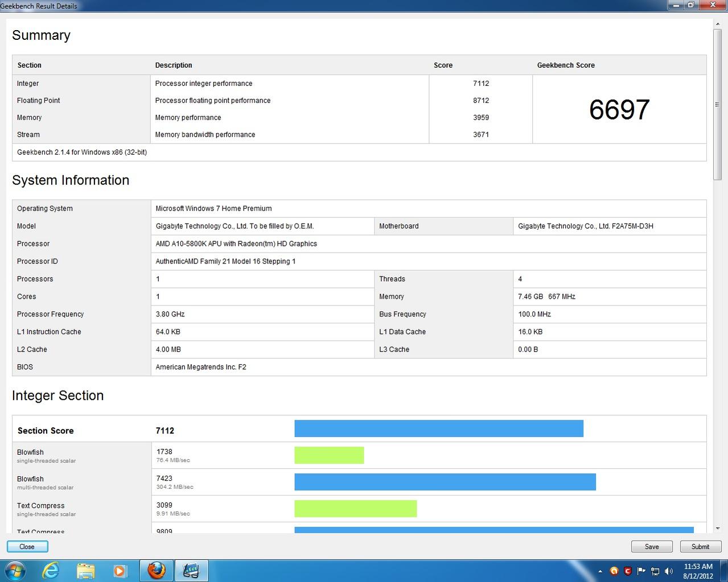This screenshot has height=582, width=728.
Task: Click bus frequency value '100.0 MHz'
Action: pos(534,314)
